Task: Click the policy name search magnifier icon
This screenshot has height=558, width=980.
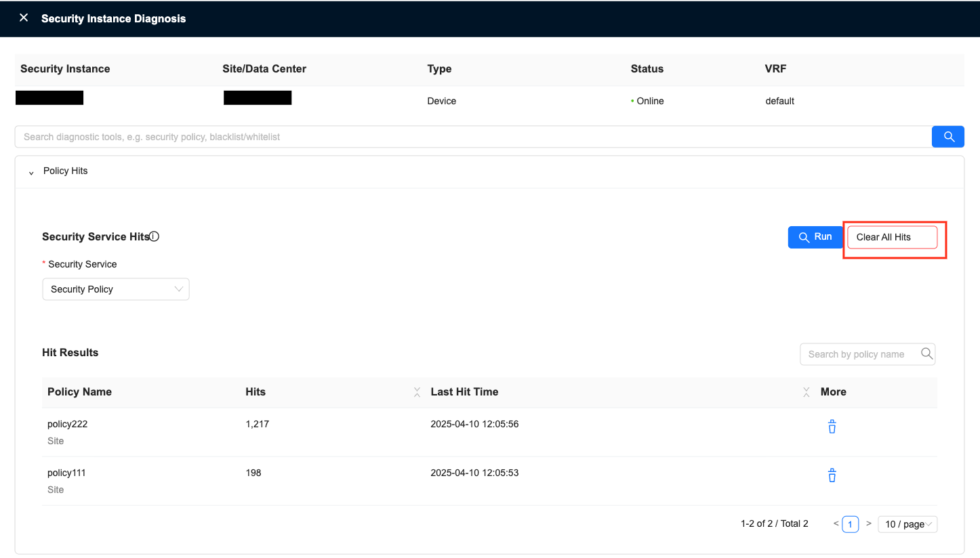Action: [926, 353]
